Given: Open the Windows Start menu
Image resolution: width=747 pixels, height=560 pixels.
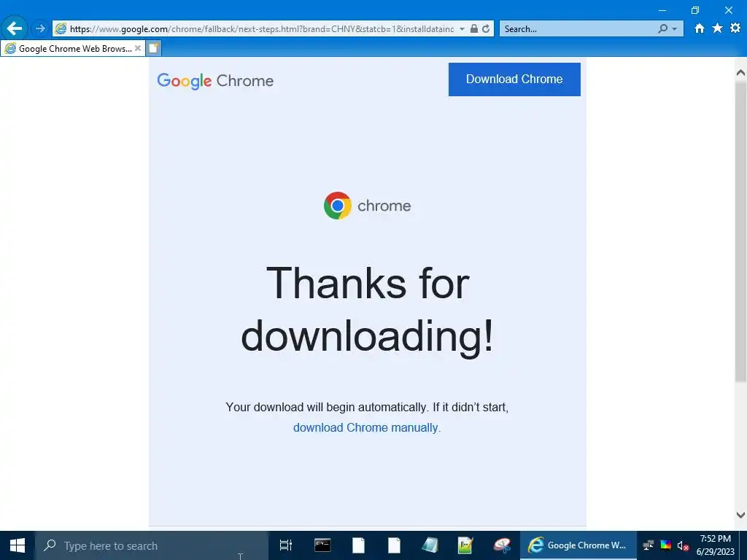Looking at the screenshot, I should 18,545.
